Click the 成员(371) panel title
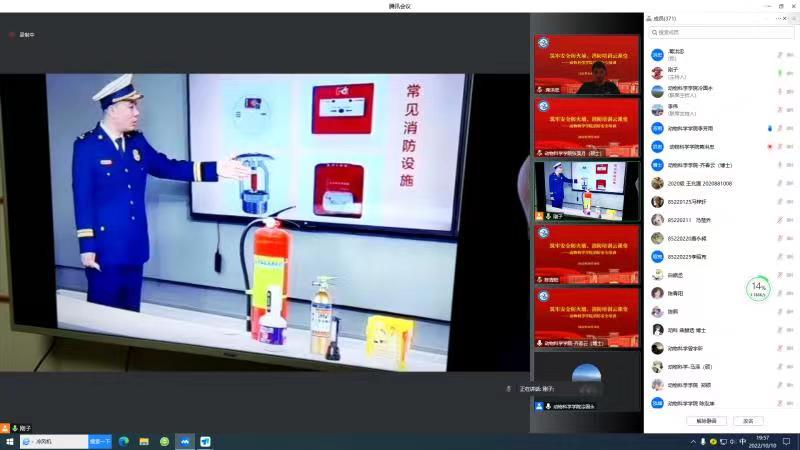The width and height of the screenshot is (800, 450). tap(664, 18)
